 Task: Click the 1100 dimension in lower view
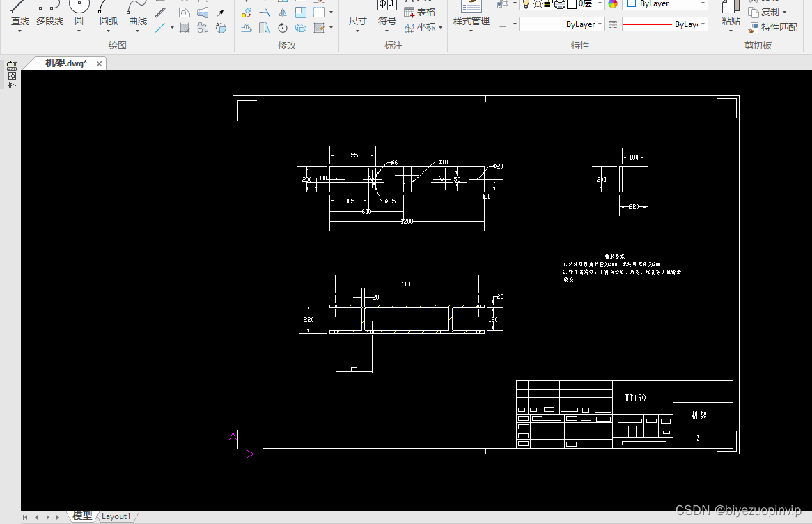[x=407, y=284]
